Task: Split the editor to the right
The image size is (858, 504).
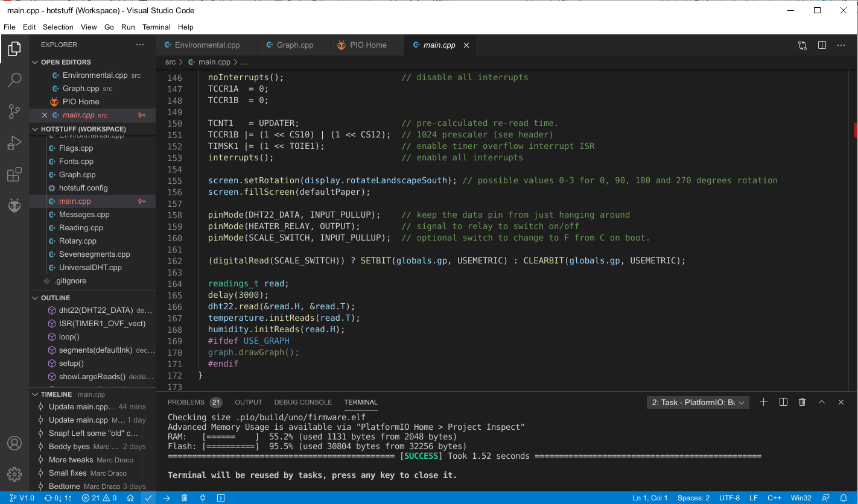Action: 822,45
